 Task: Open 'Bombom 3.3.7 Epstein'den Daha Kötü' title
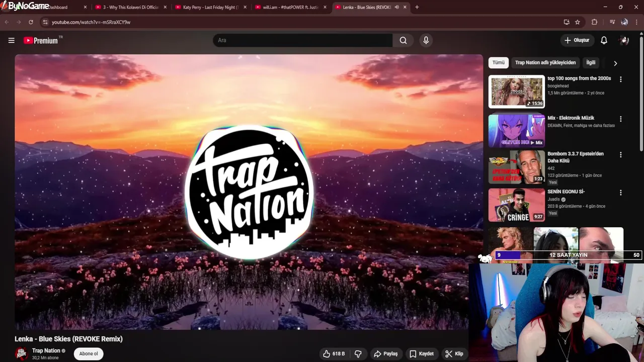(576, 157)
